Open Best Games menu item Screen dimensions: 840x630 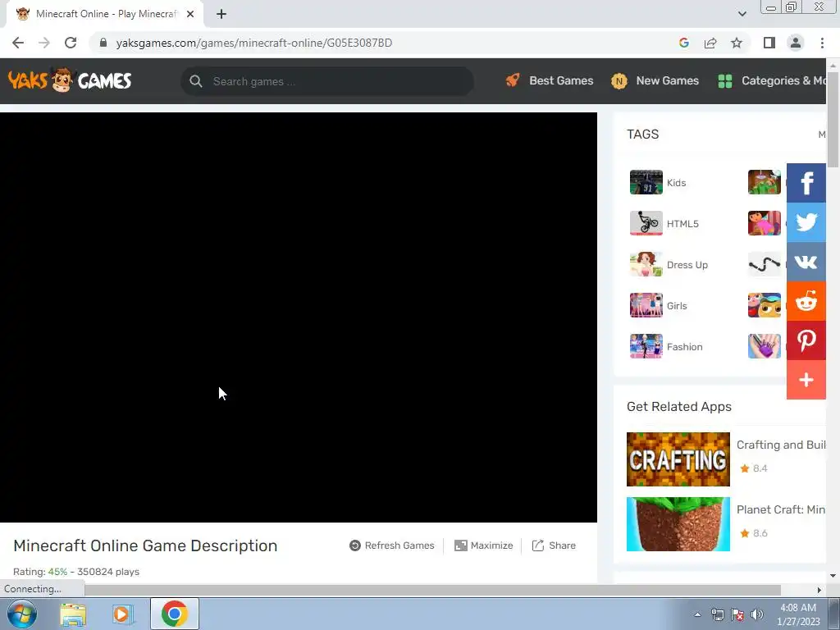pyautogui.click(x=550, y=81)
